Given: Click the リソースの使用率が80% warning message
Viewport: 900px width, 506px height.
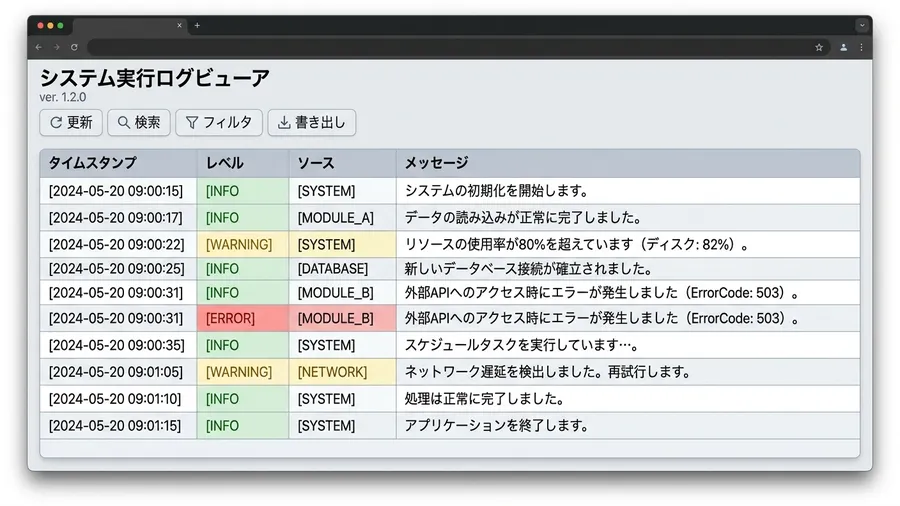Looking at the screenshot, I should pos(577,244).
